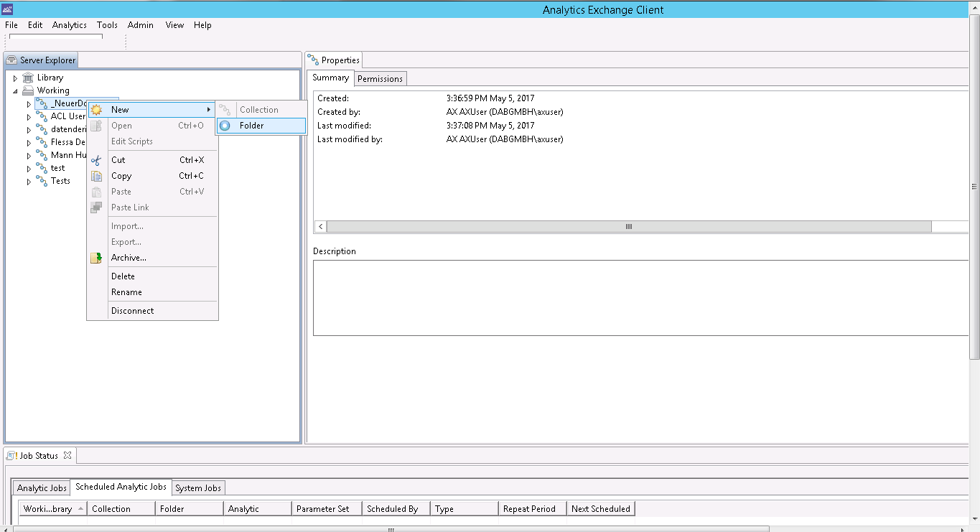This screenshot has height=532, width=980.
Task: Choose Disconnect in the context menu
Action: (x=151, y=311)
